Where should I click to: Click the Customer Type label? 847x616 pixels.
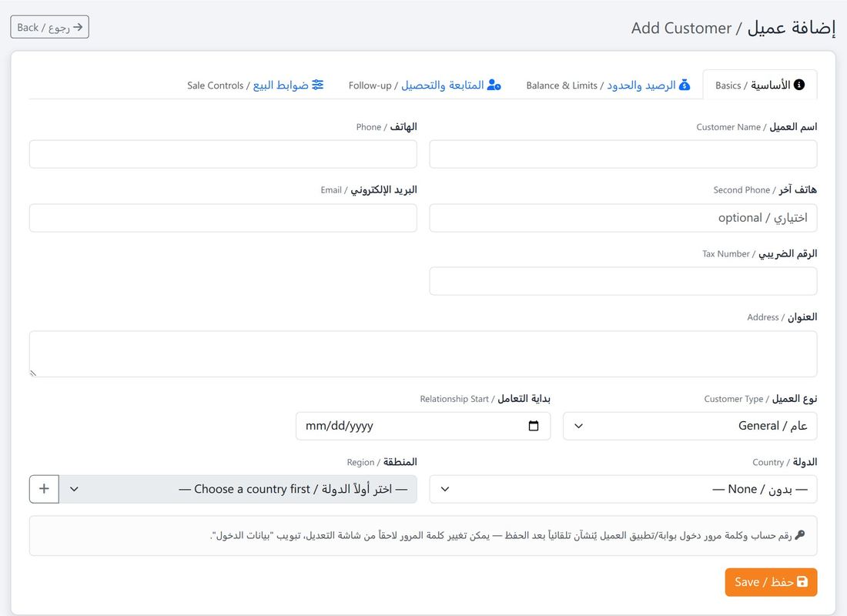(761, 399)
